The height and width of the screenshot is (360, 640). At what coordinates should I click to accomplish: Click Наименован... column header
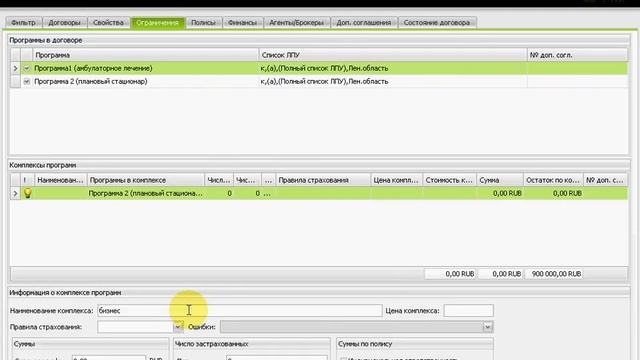[60, 180]
